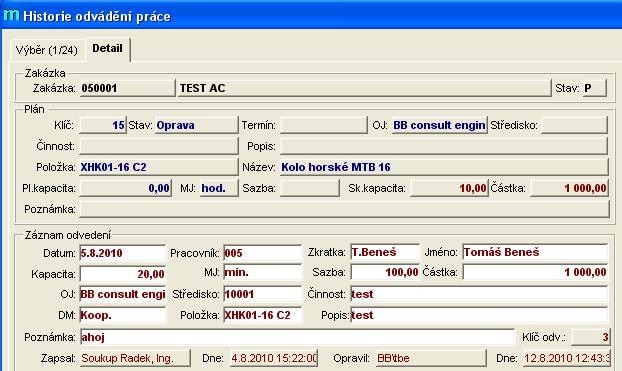Click the empty Popis field in Plán

coord(443,146)
